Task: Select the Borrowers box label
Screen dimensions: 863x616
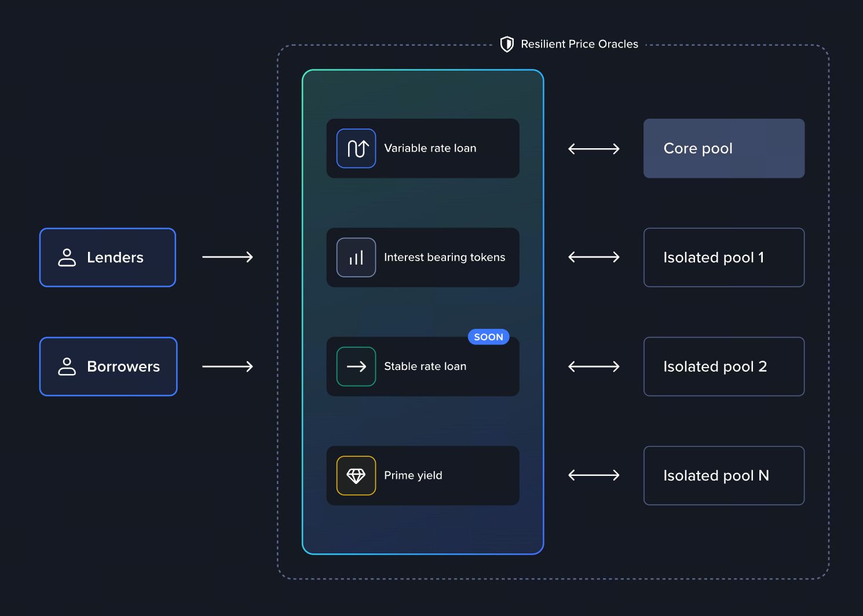Action: [123, 366]
